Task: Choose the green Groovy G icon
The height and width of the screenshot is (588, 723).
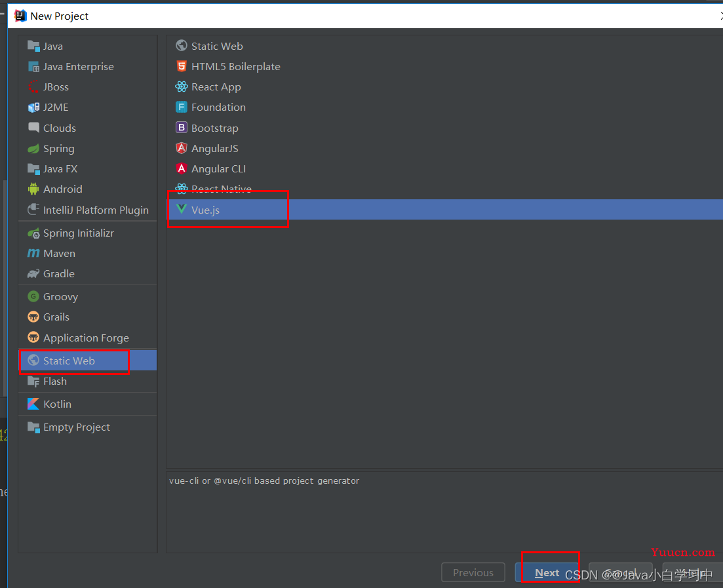Action: [x=33, y=296]
